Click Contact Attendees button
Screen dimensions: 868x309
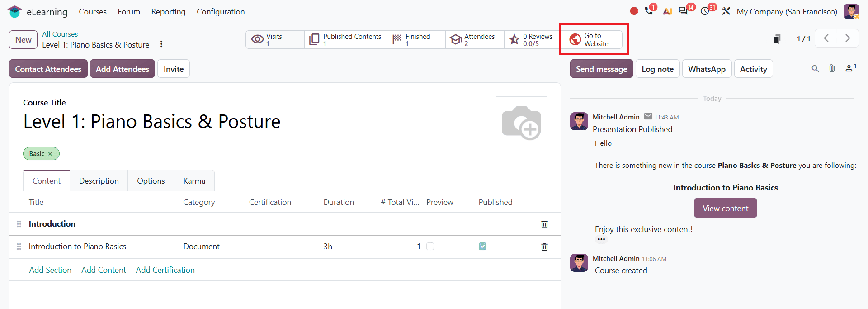(x=48, y=69)
